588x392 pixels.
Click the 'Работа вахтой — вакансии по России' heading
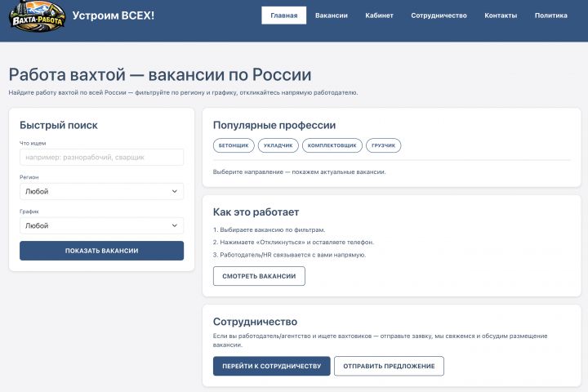coord(160,74)
